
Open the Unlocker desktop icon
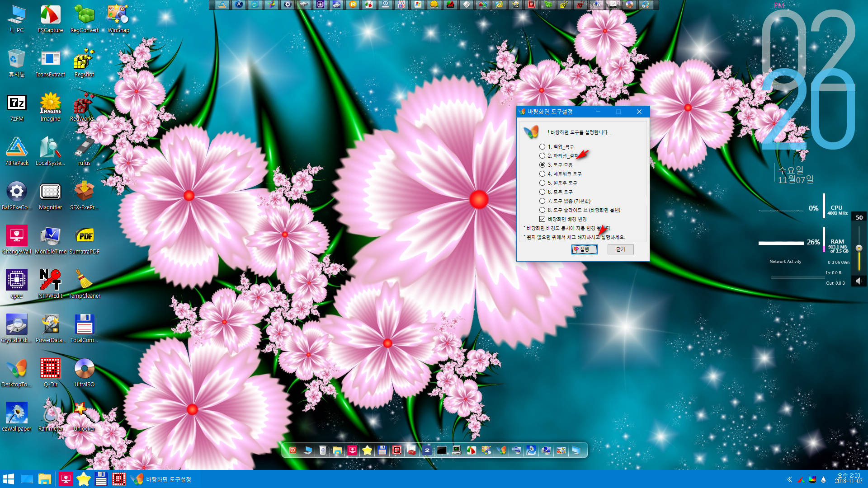coord(84,418)
